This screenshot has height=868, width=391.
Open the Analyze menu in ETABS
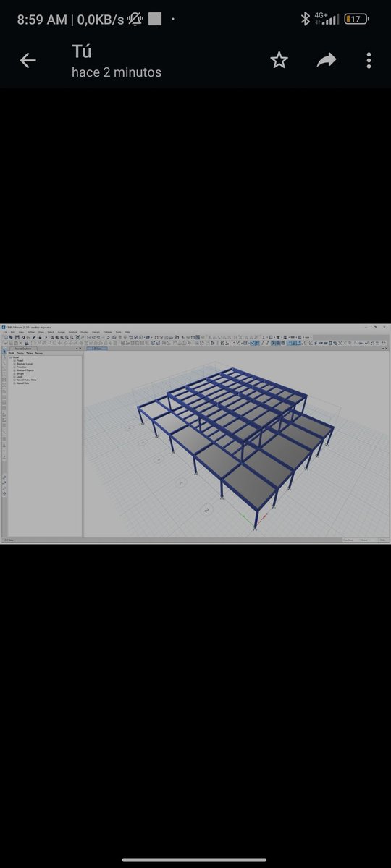point(72,332)
